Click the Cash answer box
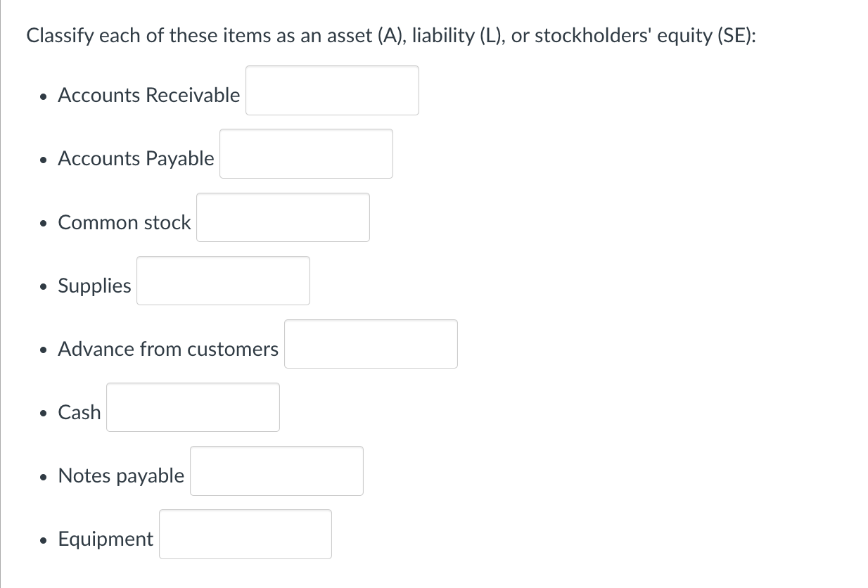 pos(193,407)
